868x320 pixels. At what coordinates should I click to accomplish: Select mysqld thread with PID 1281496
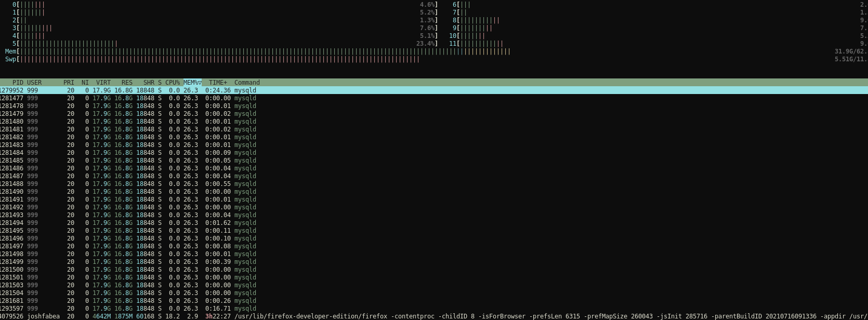[434, 238]
